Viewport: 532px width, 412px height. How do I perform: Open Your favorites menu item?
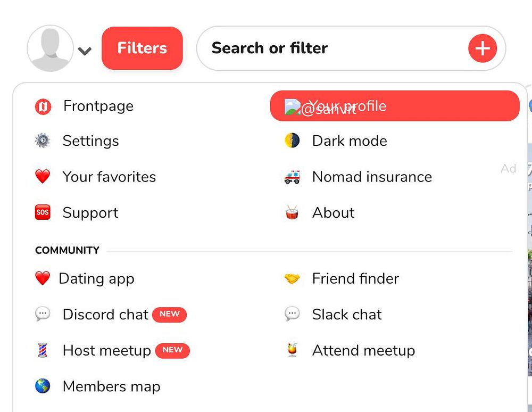(109, 177)
